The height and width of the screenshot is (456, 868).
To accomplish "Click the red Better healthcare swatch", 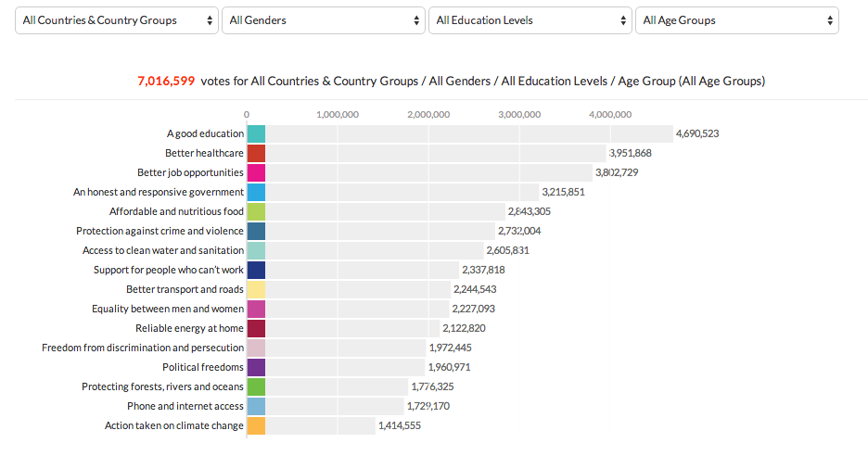I will click(x=257, y=153).
